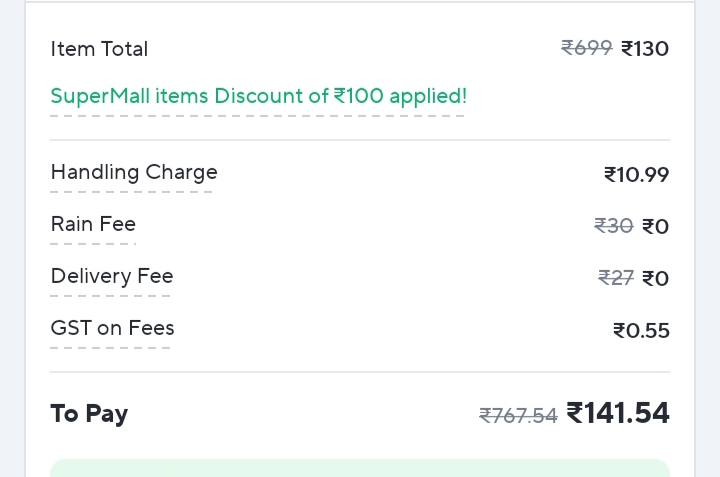The height and width of the screenshot is (477, 720).
Task: Click the struck-through ₹699 item price
Action: [x=586, y=48]
